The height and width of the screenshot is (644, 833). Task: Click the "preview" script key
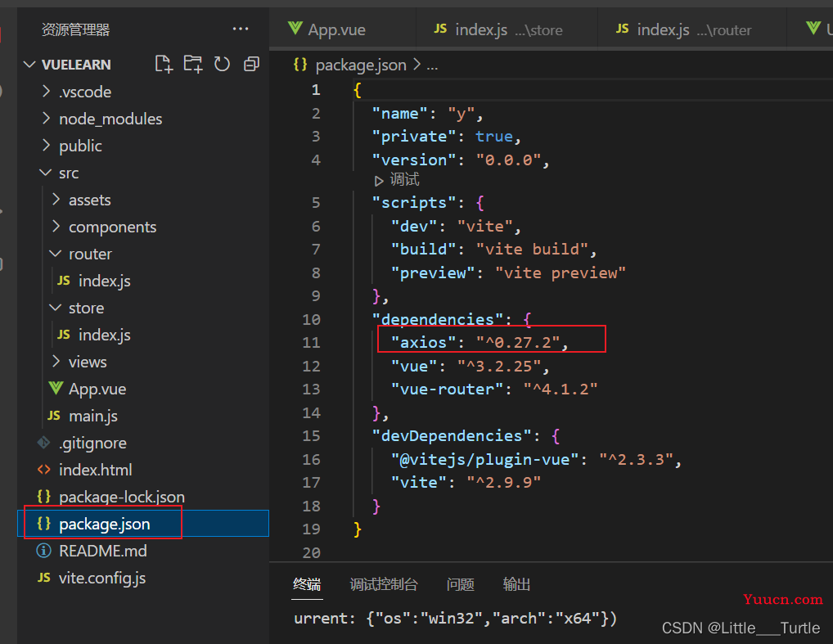[433, 272]
